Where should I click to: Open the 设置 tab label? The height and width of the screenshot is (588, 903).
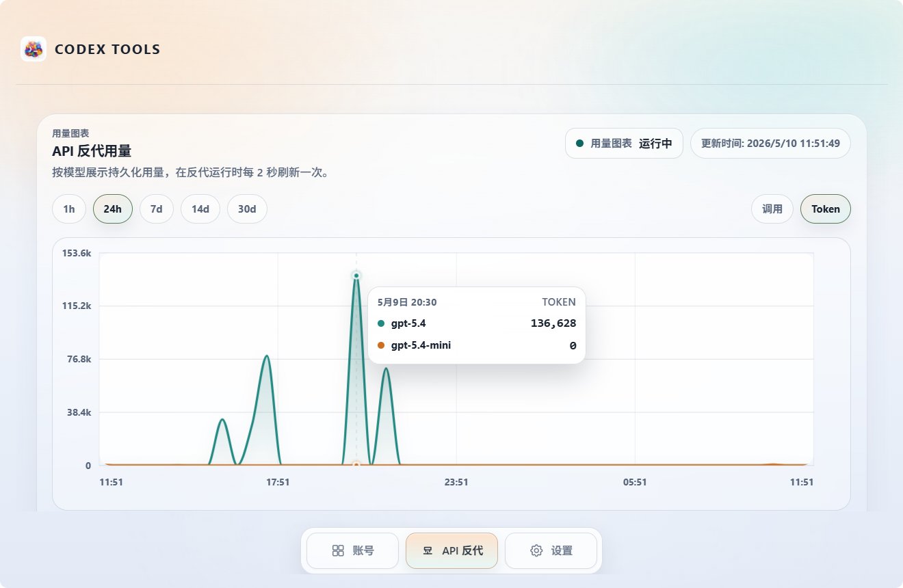tap(562, 550)
